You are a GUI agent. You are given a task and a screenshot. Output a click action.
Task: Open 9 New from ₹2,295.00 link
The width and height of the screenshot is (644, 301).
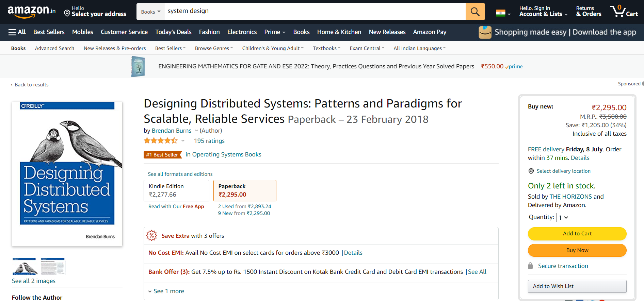tap(244, 213)
